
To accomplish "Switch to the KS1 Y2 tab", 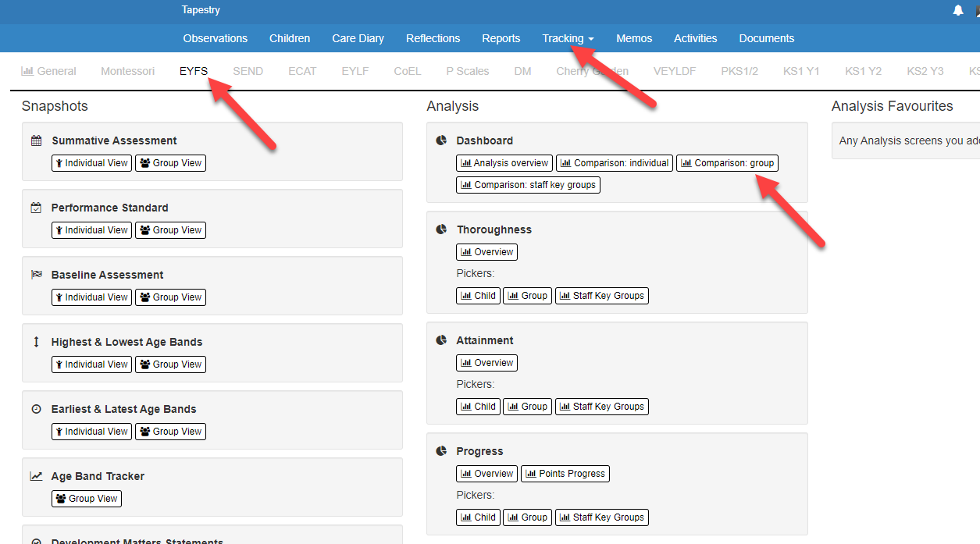I will tap(864, 71).
